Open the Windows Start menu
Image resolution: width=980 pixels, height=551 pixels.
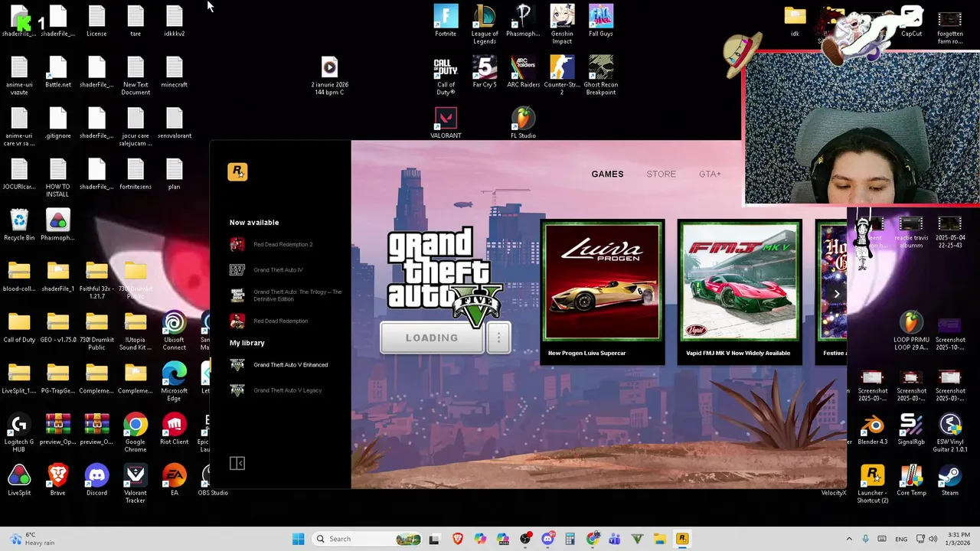(299, 539)
